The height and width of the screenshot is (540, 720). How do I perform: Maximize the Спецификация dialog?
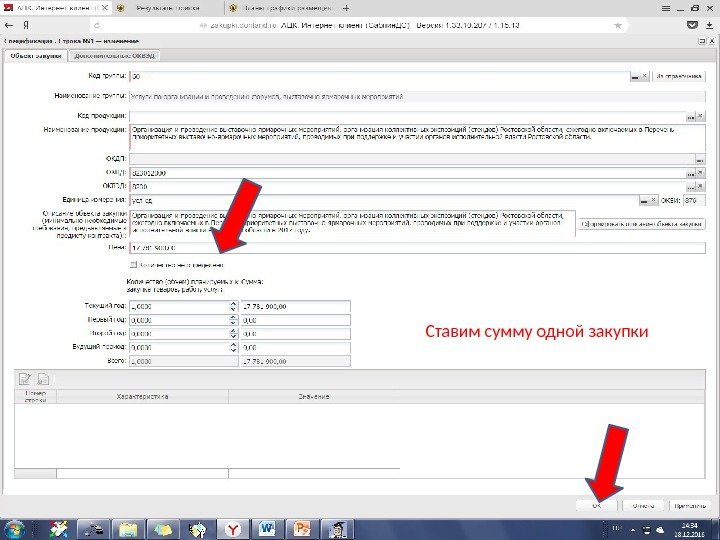[702, 41]
